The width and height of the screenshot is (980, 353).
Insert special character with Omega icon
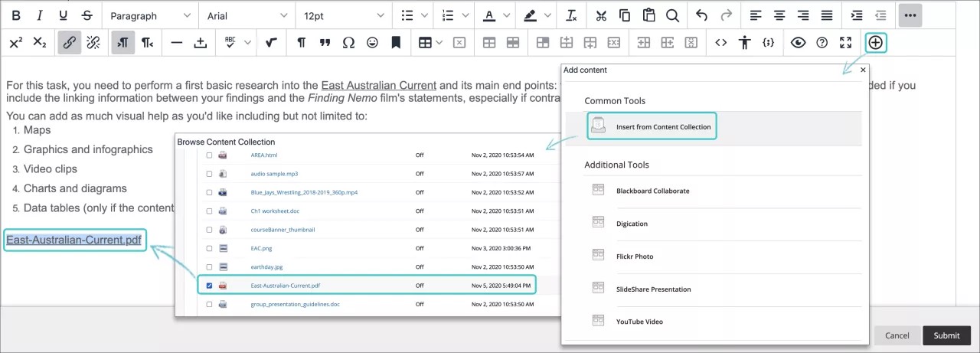click(x=348, y=43)
